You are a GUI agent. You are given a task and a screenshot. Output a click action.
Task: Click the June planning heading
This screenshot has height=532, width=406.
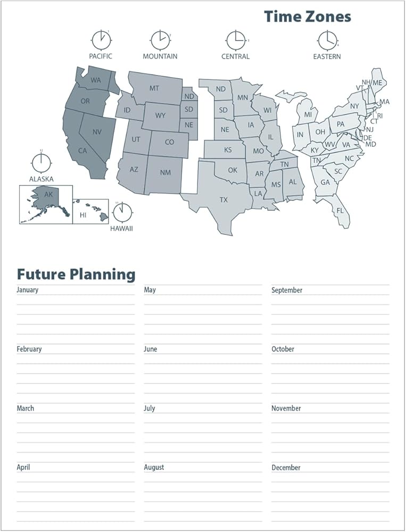pyautogui.click(x=151, y=349)
